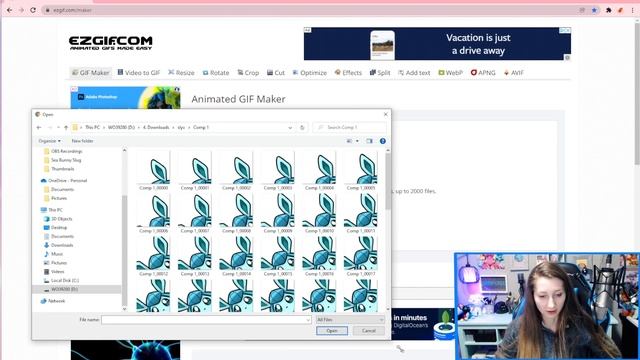Go up one folder in Open dialog
This screenshot has width=640, height=360.
pyautogui.click(x=66, y=127)
